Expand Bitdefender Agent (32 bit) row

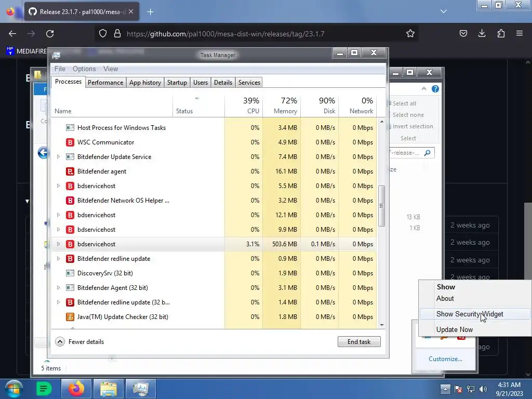coord(58,288)
